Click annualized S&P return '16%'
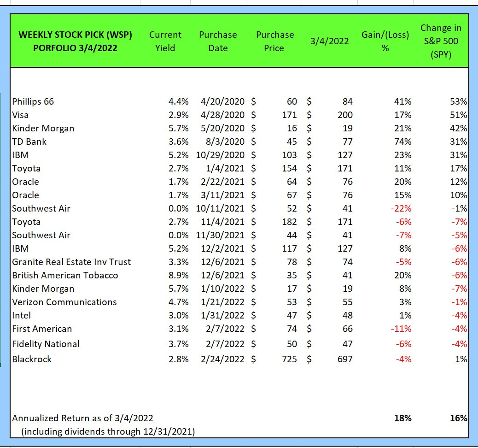Image resolution: width=478 pixels, height=448 pixels. 459,418
